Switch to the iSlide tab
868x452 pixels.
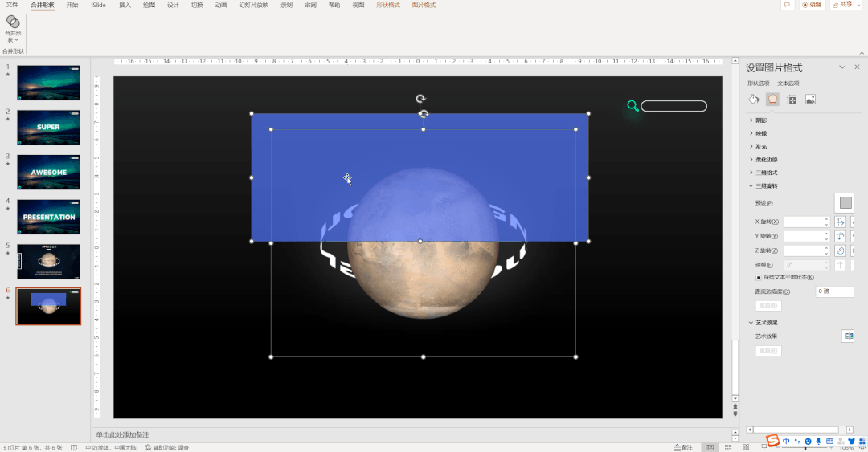click(99, 5)
